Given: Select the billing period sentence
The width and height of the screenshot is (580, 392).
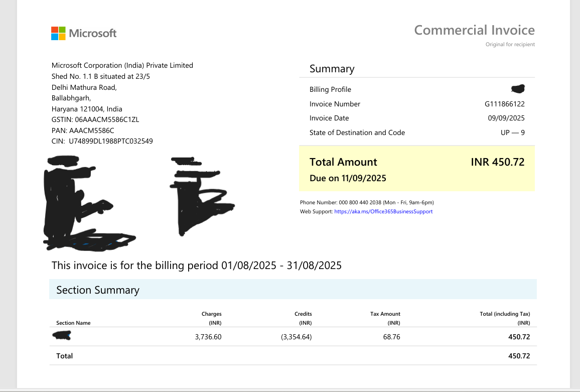Looking at the screenshot, I should [196, 266].
